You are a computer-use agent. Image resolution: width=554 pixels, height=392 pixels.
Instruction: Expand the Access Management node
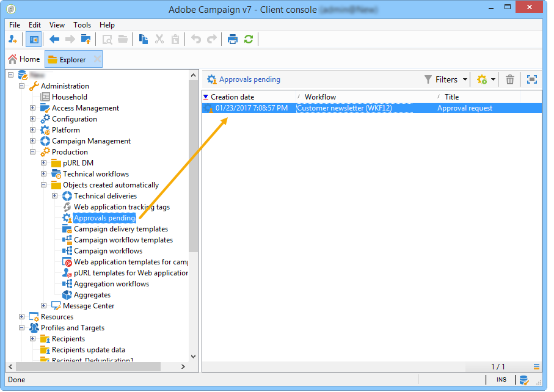click(32, 107)
